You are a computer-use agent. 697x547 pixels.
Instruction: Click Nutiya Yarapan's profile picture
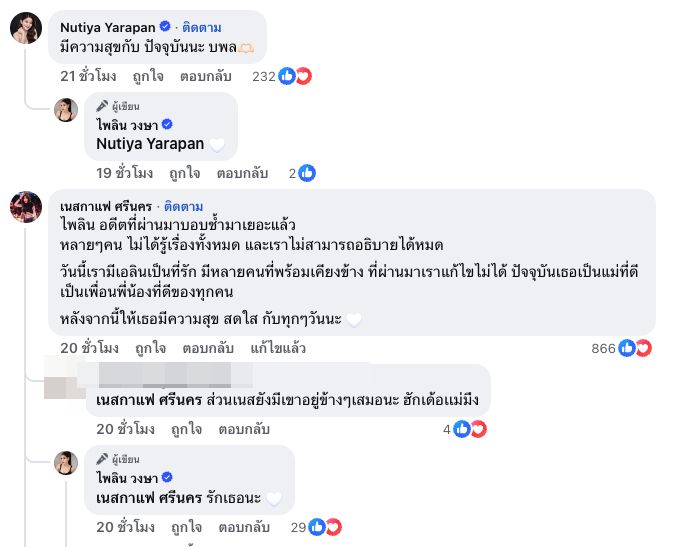point(25,30)
